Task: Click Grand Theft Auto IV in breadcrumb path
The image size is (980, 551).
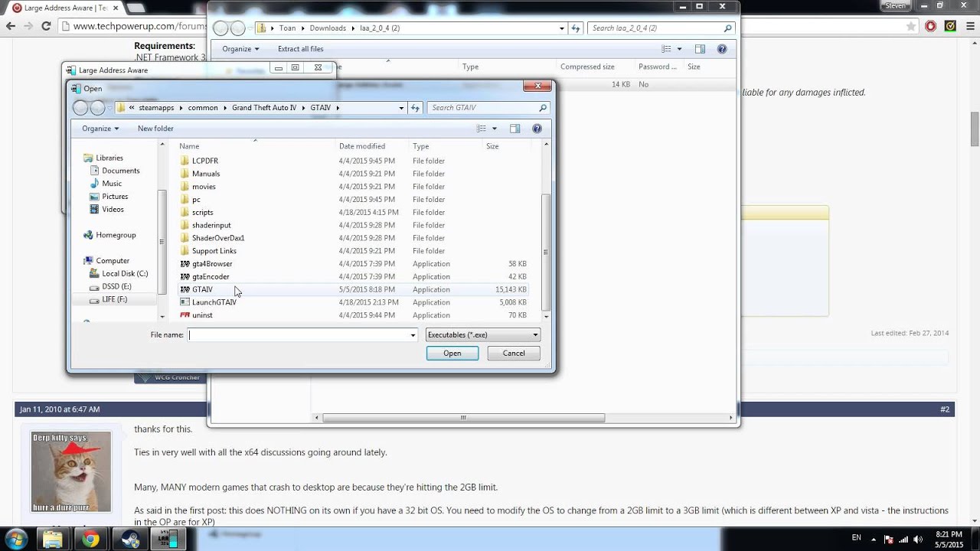Action: click(264, 108)
